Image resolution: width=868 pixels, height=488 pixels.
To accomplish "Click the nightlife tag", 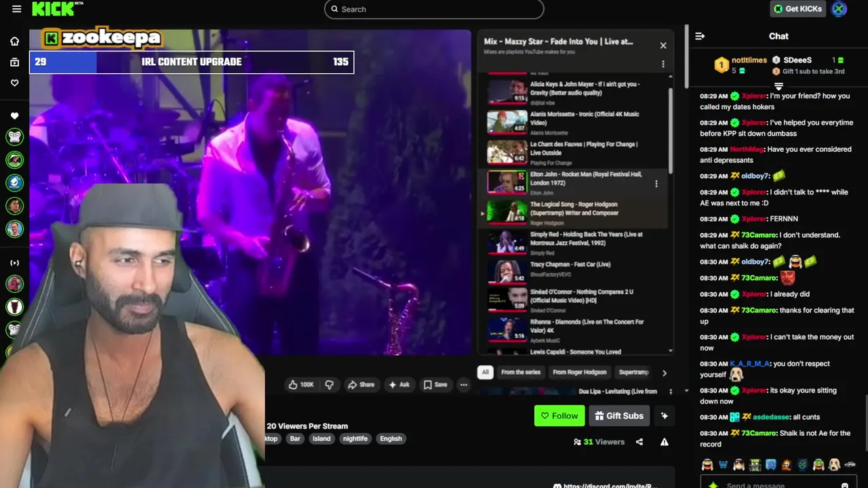I will pyautogui.click(x=355, y=439).
